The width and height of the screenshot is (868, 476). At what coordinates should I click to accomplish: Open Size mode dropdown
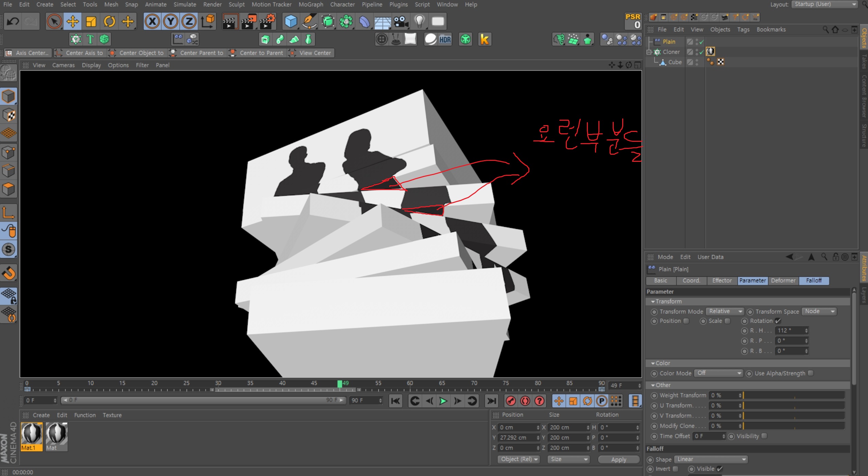coord(568,459)
